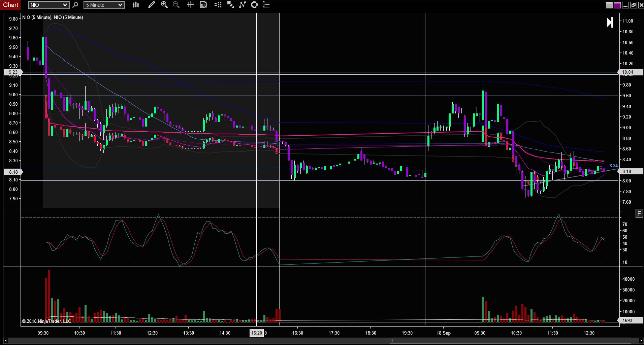Screen dimensions: 644x345
Task: Click the horizontal scrollbar left arrow
Action: [6, 341]
